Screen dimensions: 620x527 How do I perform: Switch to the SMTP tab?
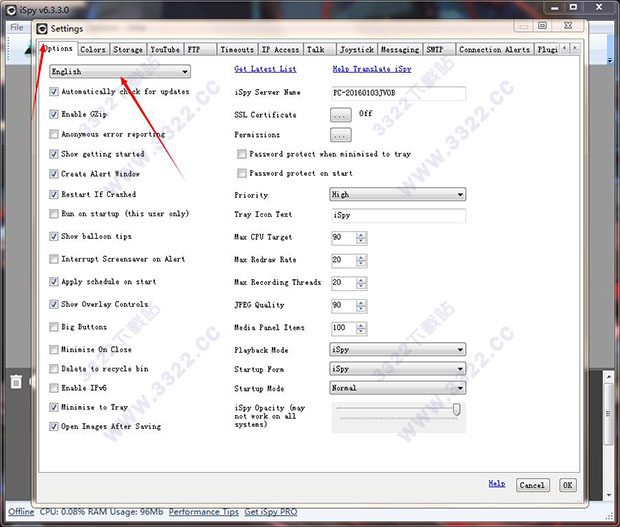(439, 49)
